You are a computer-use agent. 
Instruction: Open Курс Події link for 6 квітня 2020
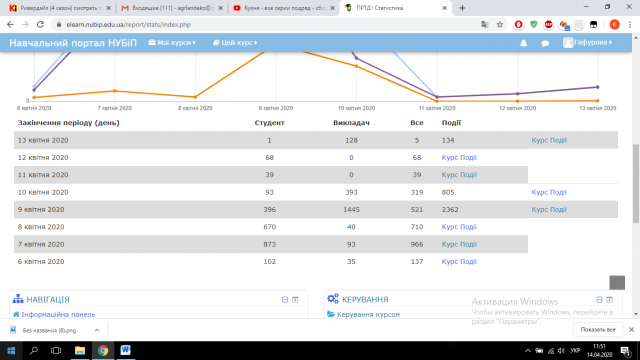459,262
